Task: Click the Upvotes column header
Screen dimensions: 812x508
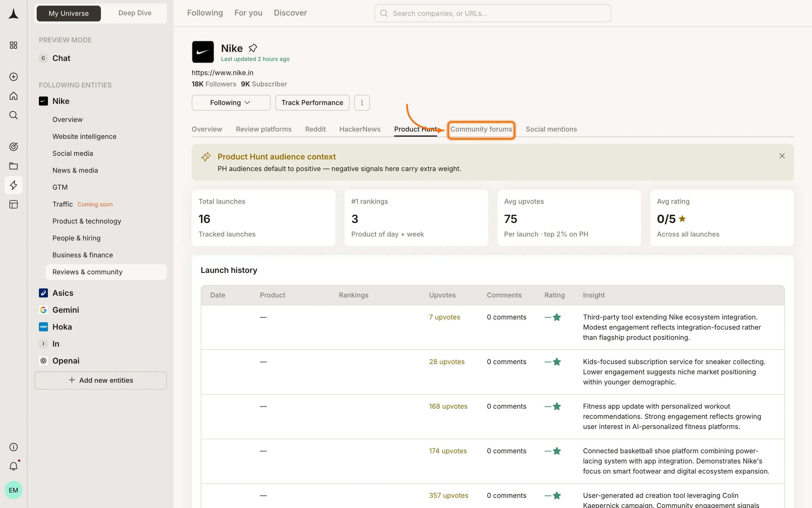Action: pyautogui.click(x=442, y=295)
